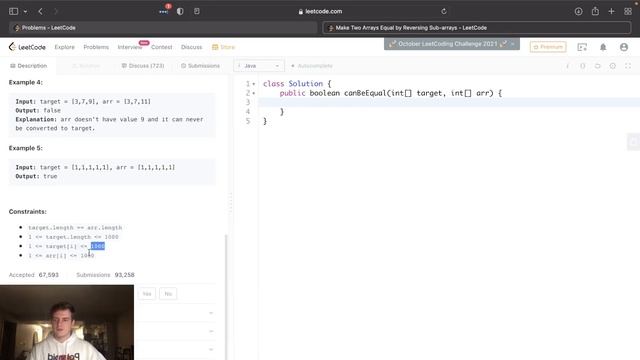Screen dimensions: 640x360
Task: Click the Premium button
Action: tap(548, 47)
